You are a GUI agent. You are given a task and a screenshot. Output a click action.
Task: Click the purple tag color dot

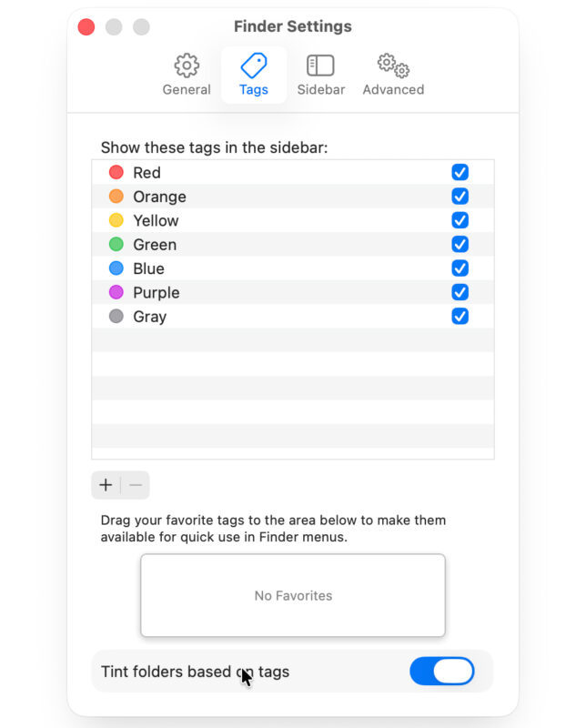point(116,293)
